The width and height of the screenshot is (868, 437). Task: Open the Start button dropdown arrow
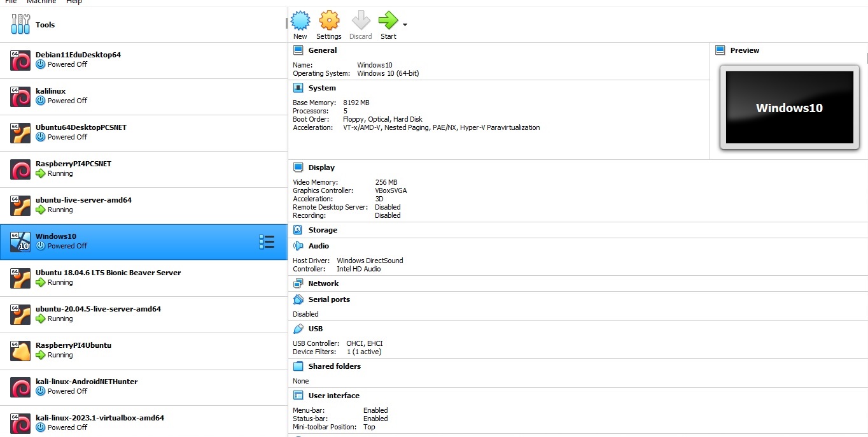pyautogui.click(x=405, y=25)
